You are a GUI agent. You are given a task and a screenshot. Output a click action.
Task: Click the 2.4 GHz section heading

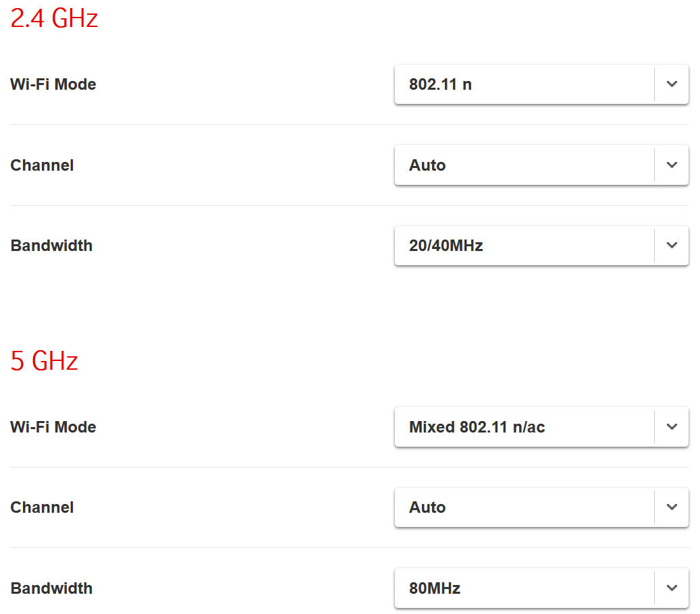click(x=54, y=19)
